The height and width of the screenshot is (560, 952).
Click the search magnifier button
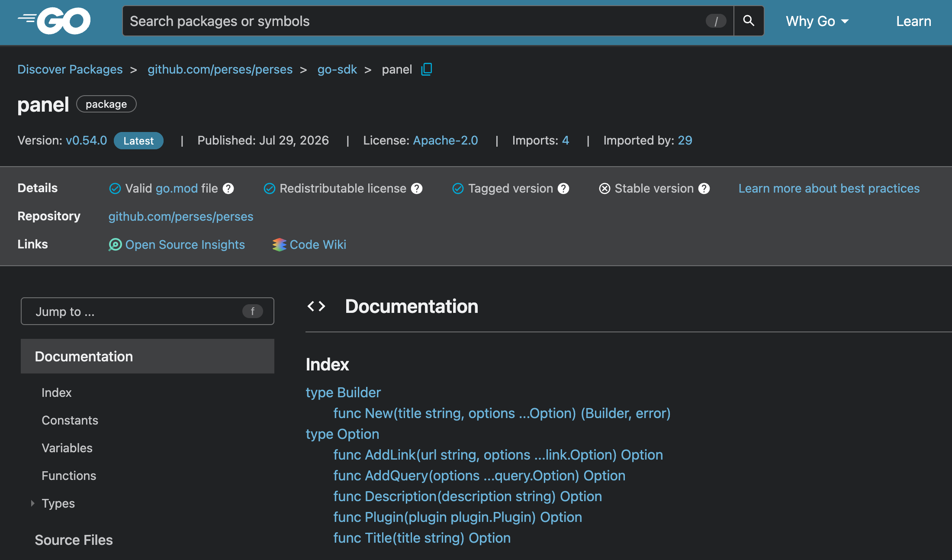tap(749, 21)
